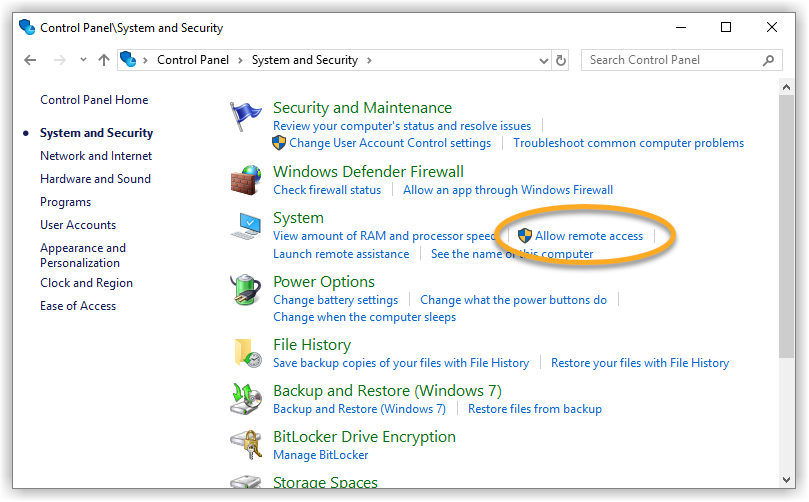Expand the Control Panel breadcrumb chevron
Viewport: 809px width, 502px height.
pos(240,60)
